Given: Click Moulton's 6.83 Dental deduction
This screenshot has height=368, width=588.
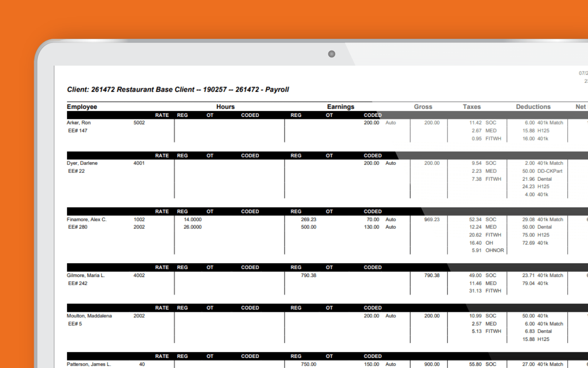Looking at the screenshot, I should (538, 331).
